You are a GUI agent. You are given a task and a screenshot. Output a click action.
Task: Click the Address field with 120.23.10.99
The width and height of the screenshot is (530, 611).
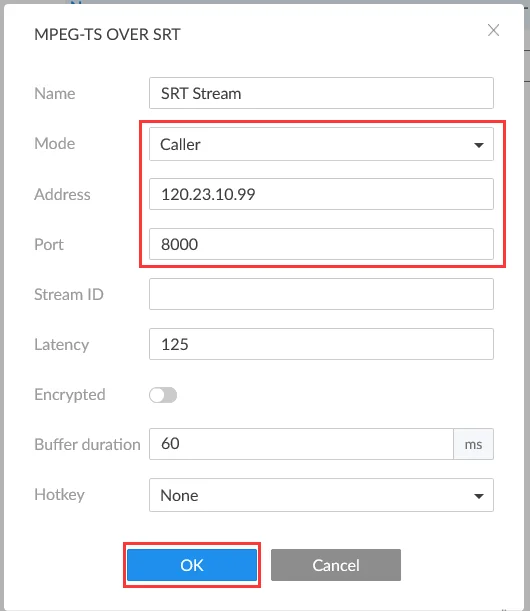(x=321, y=194)
